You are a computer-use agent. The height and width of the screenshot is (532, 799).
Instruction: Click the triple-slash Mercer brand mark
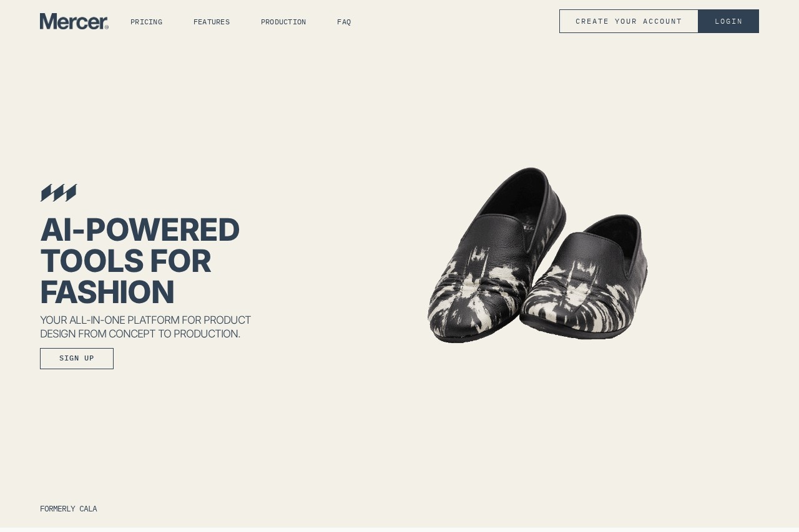(x=59, y=193)
